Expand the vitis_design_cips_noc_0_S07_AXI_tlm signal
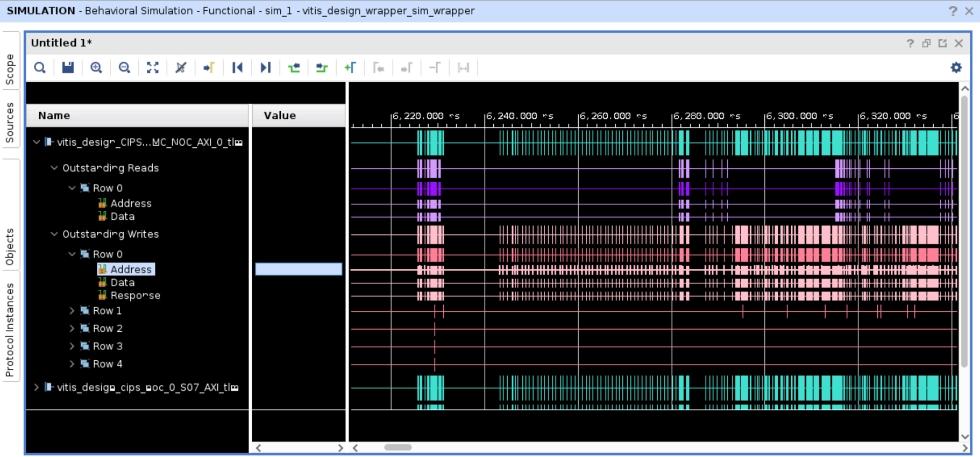This screenshot has width=980, height=457. pos(36,387)
